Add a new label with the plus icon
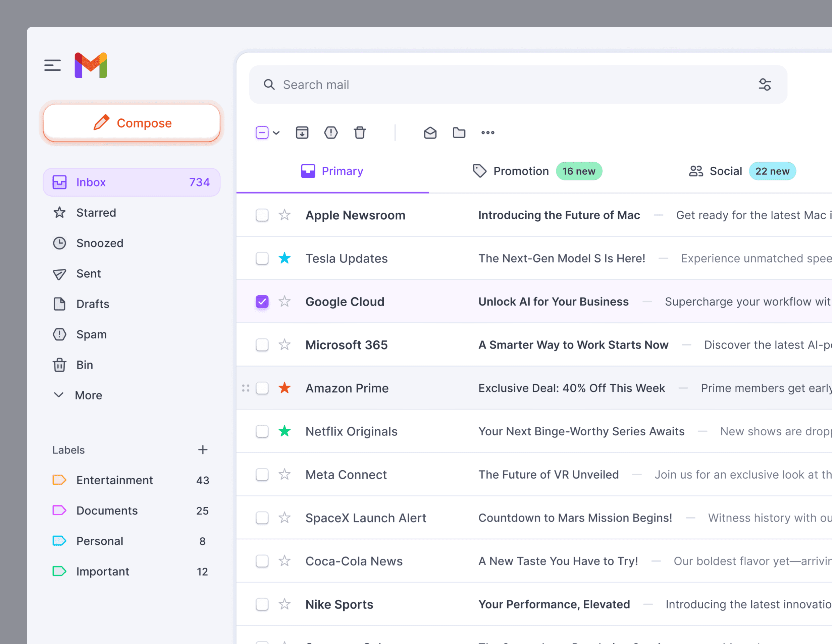The width and height of the screenshot is (832, 644). [203, 450]
